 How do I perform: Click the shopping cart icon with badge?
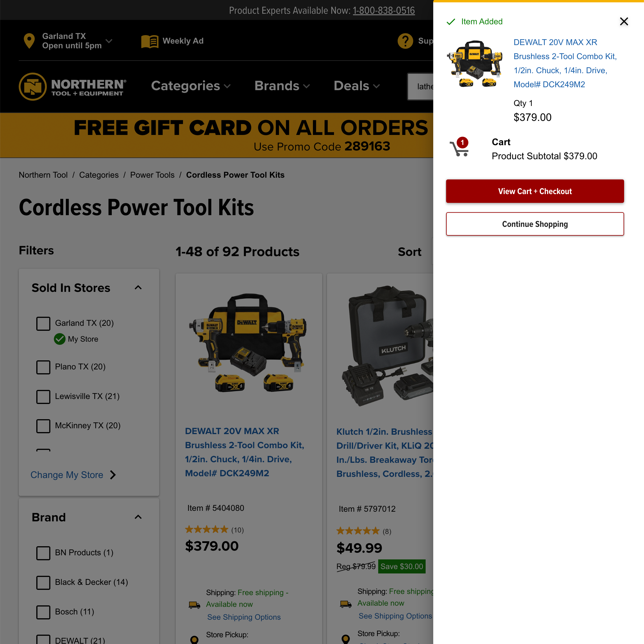(x=459, y=147)
